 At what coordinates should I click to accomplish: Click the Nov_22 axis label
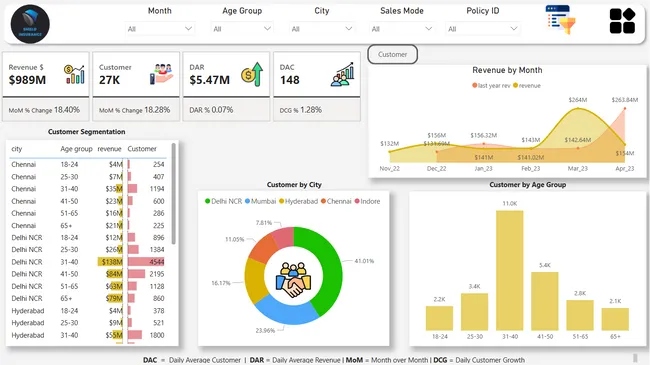390,168
